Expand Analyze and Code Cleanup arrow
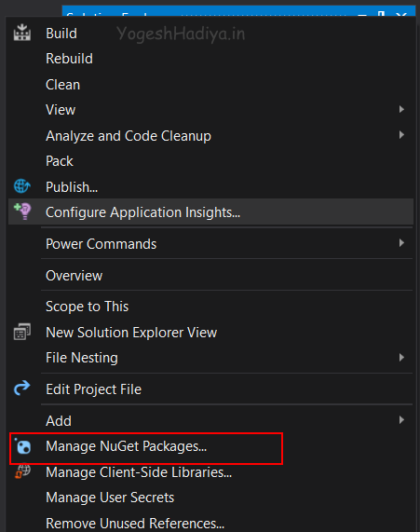 tap(401, 135)
